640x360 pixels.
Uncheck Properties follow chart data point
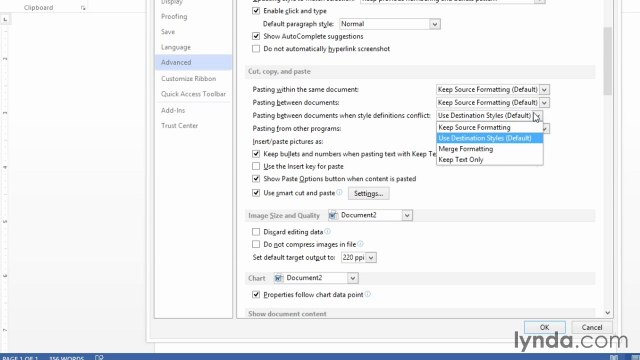click(256, 294)
